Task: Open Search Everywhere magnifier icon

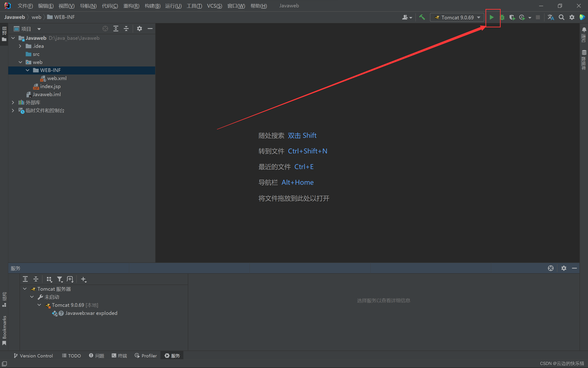Action: [562, 17]
